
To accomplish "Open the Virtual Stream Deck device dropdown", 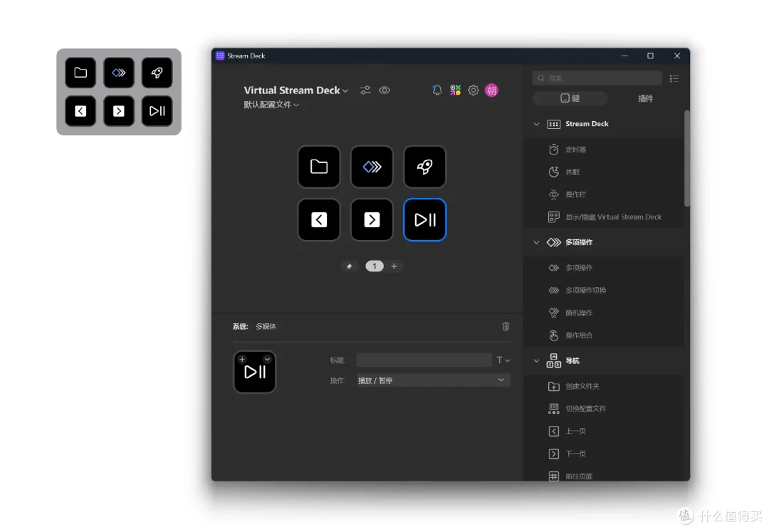I will point(296,90).
